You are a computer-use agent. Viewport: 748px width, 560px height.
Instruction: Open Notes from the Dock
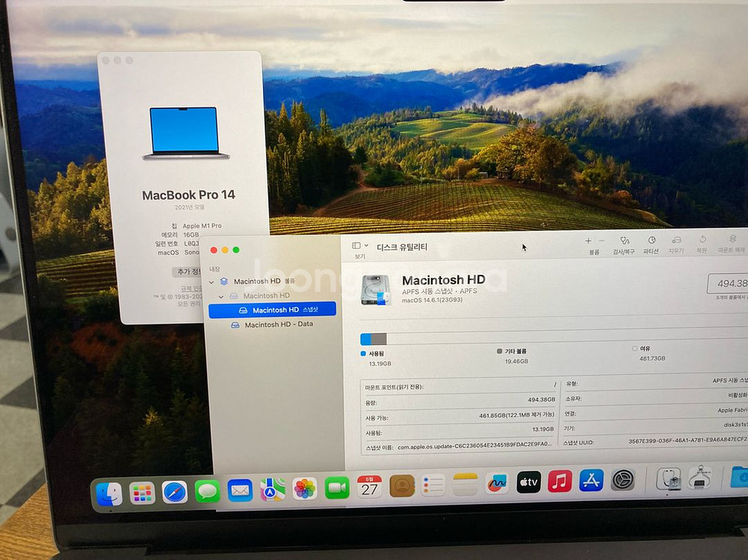point(465,485)
